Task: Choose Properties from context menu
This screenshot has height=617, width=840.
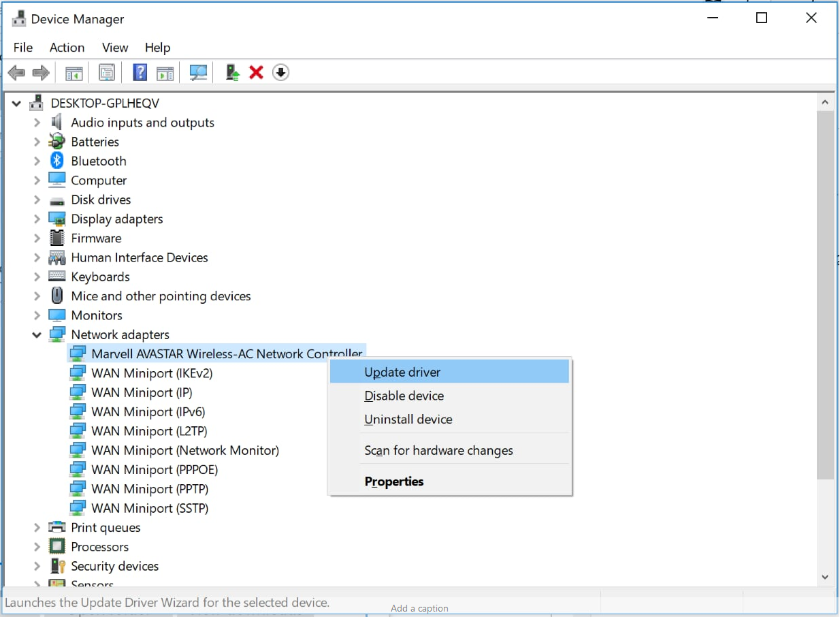Action: pos(449,481)
